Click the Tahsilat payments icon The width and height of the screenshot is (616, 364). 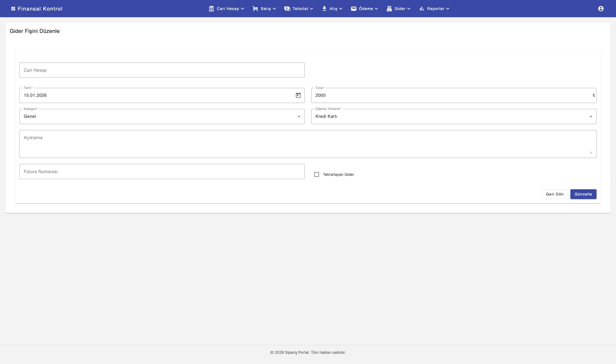287,9
